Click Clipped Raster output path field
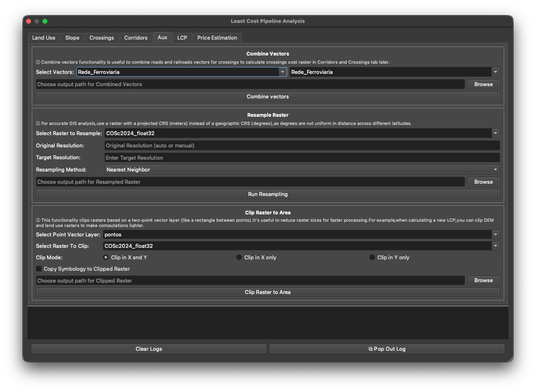This screenshot has height=392, width=536. [250, 281]
